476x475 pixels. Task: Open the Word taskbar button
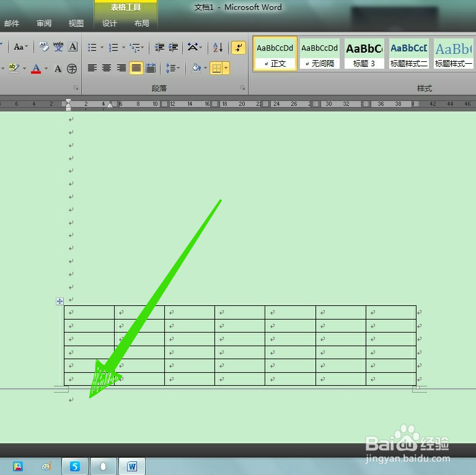pos(132,466)
